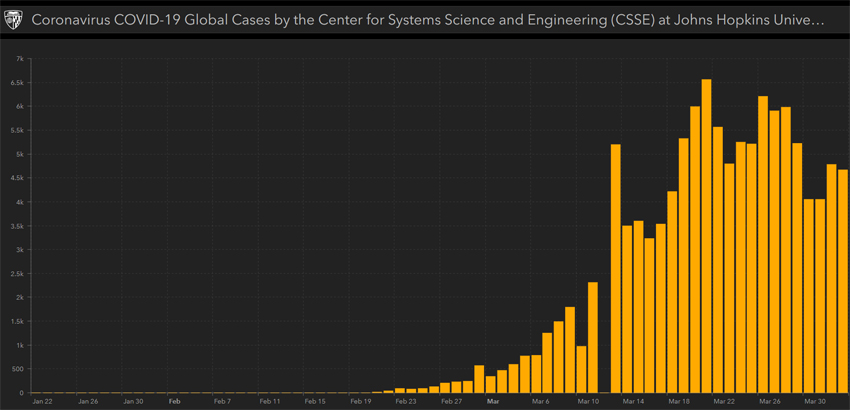850x410 pixels.
Task: Pick the 'Mar 22' date label
Action: pyautogui.click(x=723, y=401)
